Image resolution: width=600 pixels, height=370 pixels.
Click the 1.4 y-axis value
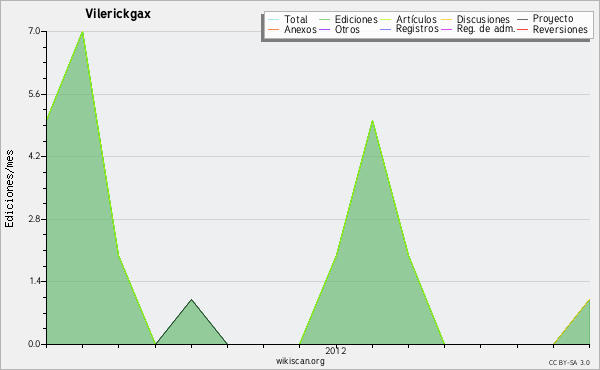34,281
